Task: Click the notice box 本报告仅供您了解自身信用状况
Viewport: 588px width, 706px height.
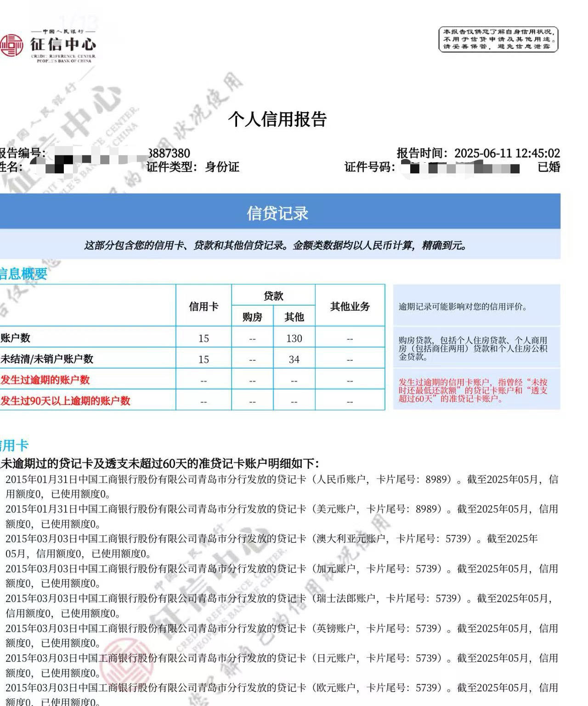Action: point(498,40)
